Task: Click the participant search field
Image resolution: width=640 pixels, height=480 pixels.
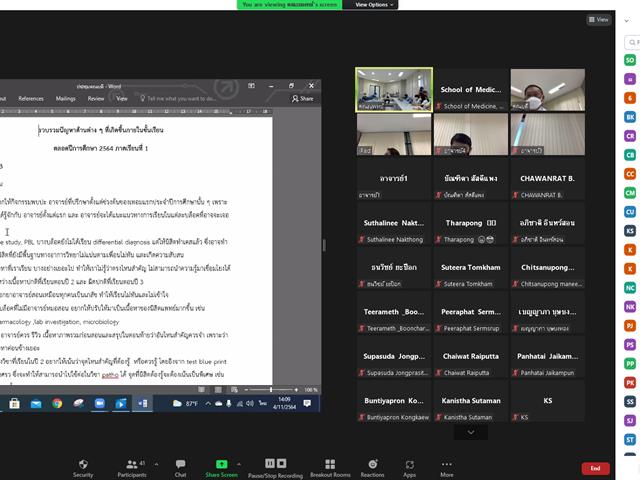Action: click(633, 42)
